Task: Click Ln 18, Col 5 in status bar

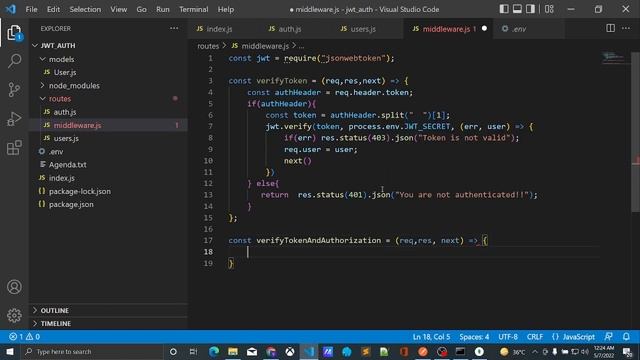Action: [x=431, y=337]
